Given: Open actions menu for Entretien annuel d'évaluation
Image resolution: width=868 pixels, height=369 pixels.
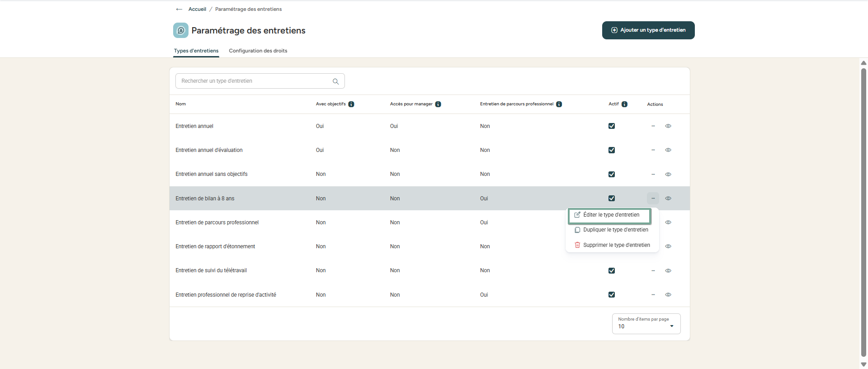Looking at the screenshot, I should pos(653,150).
